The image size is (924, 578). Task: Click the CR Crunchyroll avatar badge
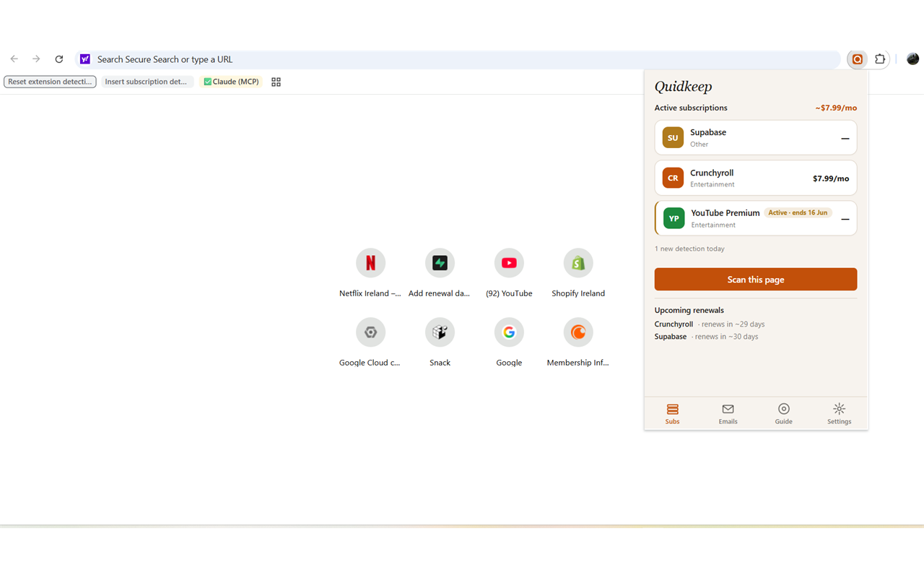[x=673, y=178]
